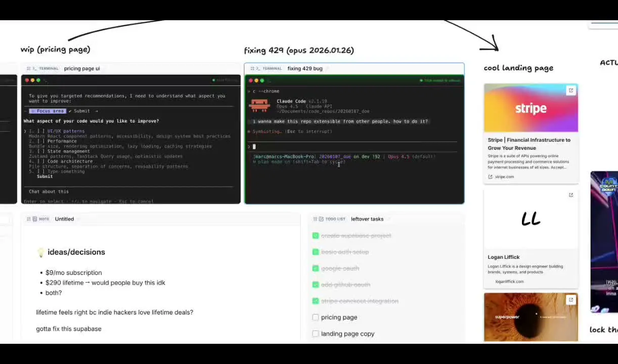Image resolution: width=618 pixels, height=364 pixels.
Task: Click the Stripe landing page thumbnail
Action: pyautogui.click(x=531, y=108)
